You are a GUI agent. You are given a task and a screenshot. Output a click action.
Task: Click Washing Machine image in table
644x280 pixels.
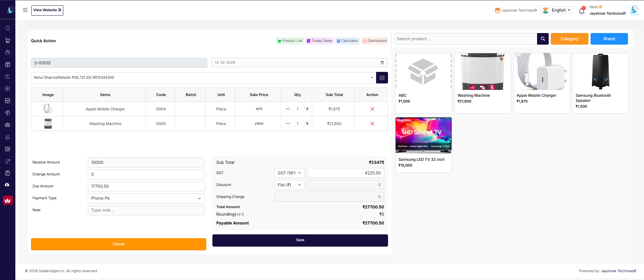[x=48, y=124]
